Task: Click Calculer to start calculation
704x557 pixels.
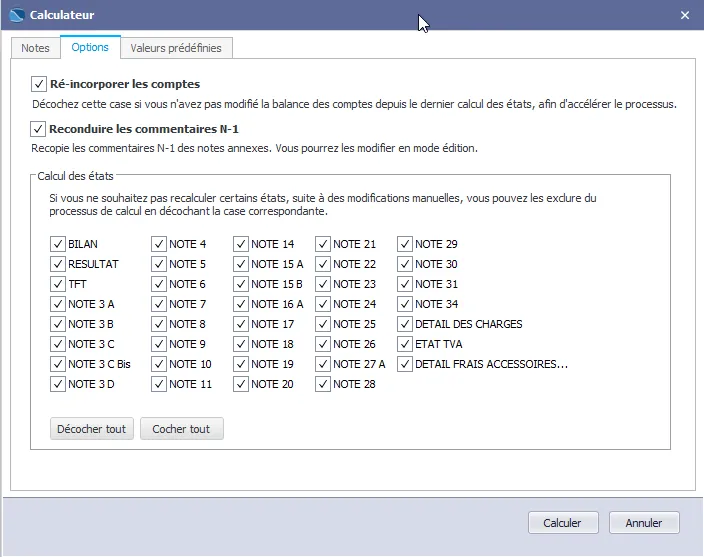Action: (562, 522)
